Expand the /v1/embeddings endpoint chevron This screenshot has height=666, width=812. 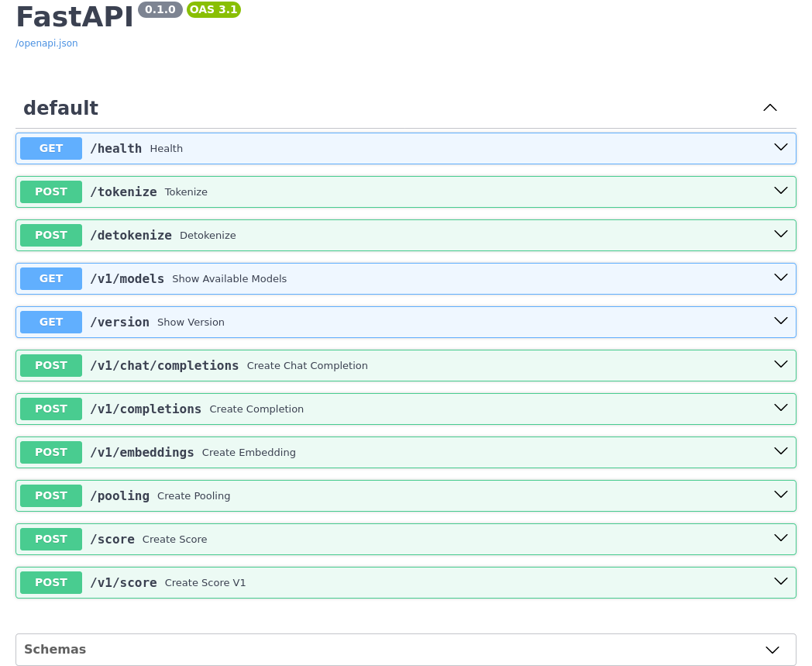coord(781,451)
